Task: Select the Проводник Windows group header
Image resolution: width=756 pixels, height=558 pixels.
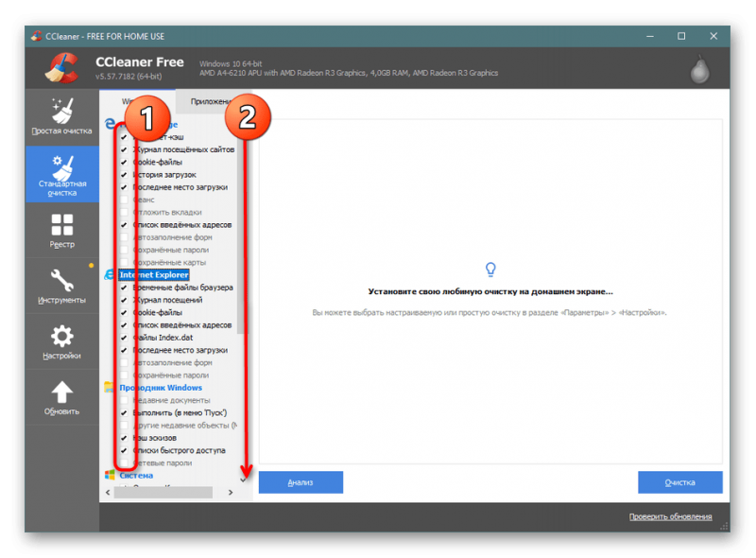Action: pos(161,388)
